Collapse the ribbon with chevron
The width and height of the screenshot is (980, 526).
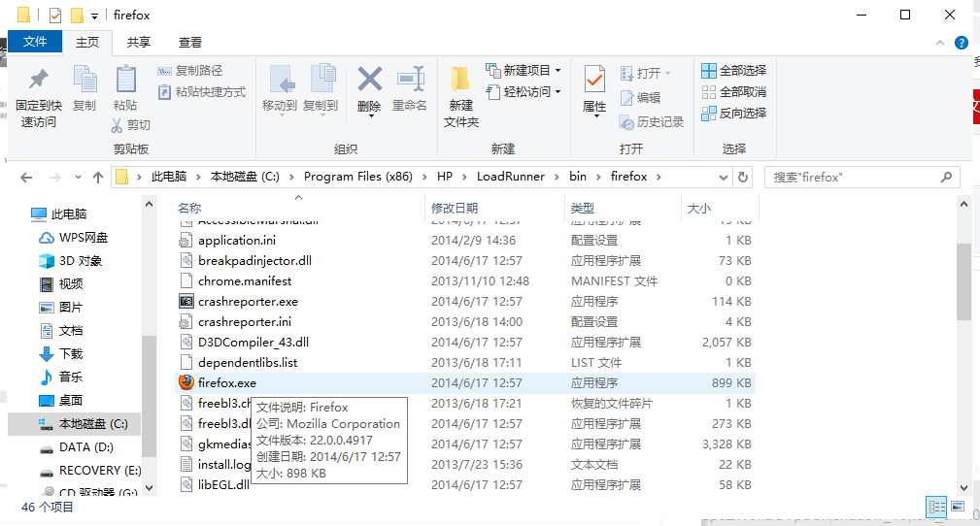pyautogui.click(x=940, y=43)
